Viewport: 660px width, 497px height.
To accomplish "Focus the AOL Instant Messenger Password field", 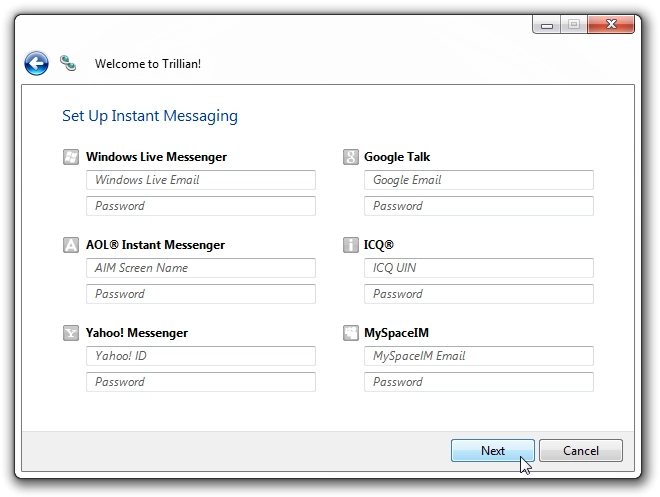I will point(201,294).
